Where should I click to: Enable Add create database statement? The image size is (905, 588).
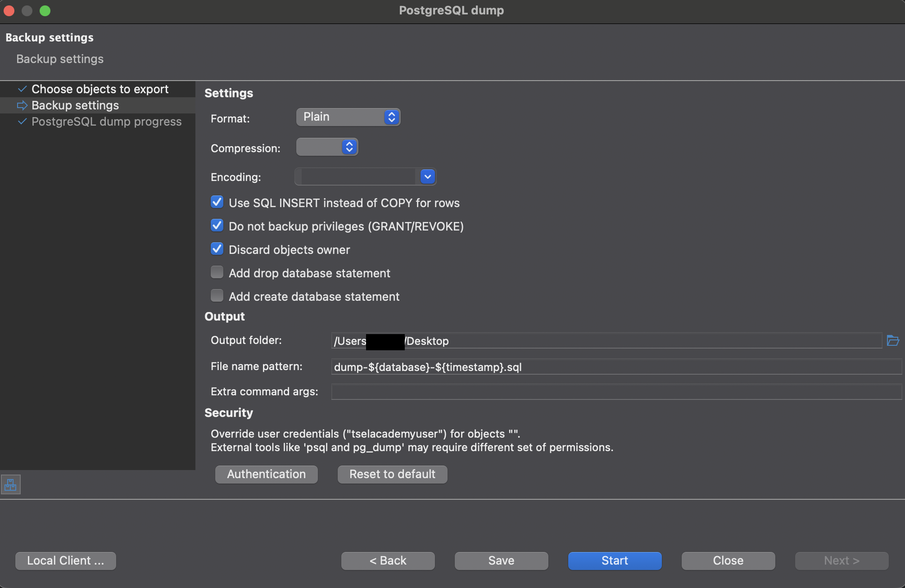pos(217,296)
